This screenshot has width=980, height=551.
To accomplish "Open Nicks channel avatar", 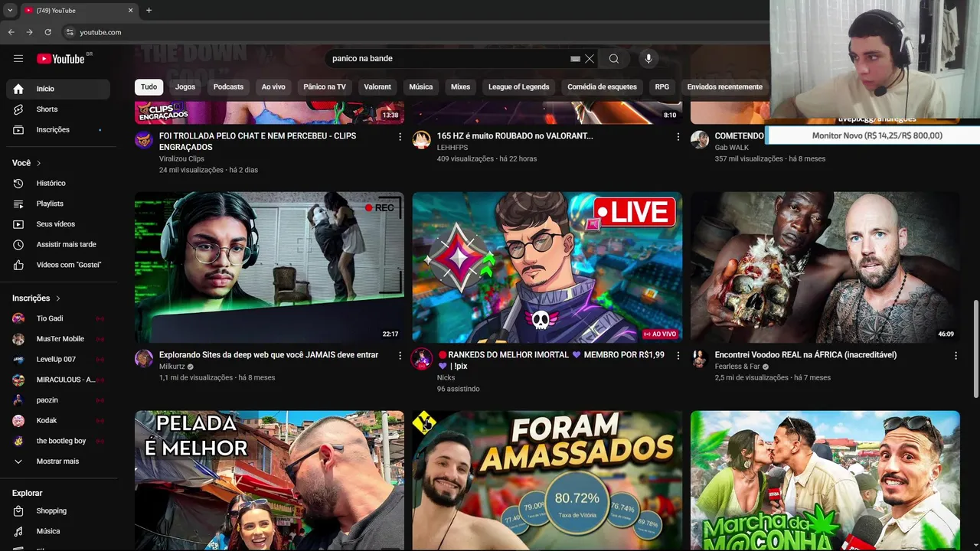I will 422,359.
